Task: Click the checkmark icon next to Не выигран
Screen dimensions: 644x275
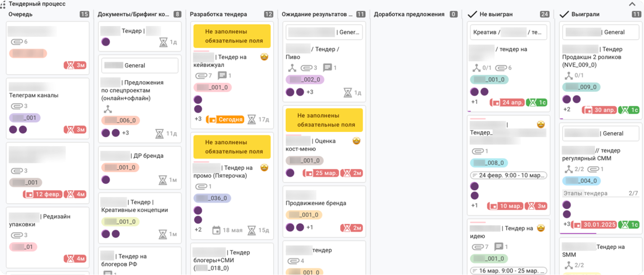Action: click(472, 14)
